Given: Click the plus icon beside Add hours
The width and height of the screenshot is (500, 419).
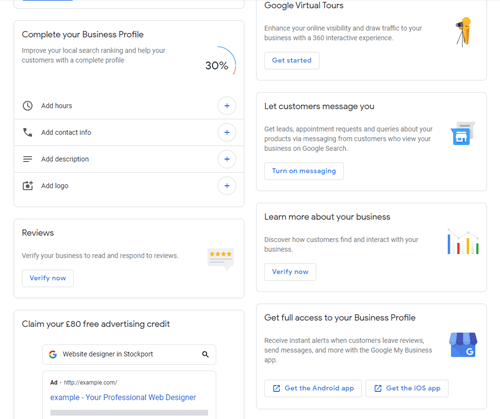Looking at the screenshot, I should pos(227,106).
